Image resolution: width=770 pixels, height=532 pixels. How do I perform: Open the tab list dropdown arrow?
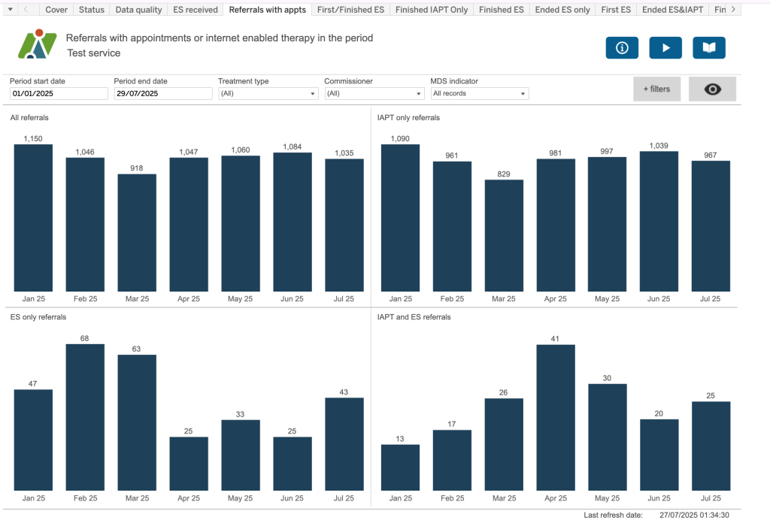[10, 10]
